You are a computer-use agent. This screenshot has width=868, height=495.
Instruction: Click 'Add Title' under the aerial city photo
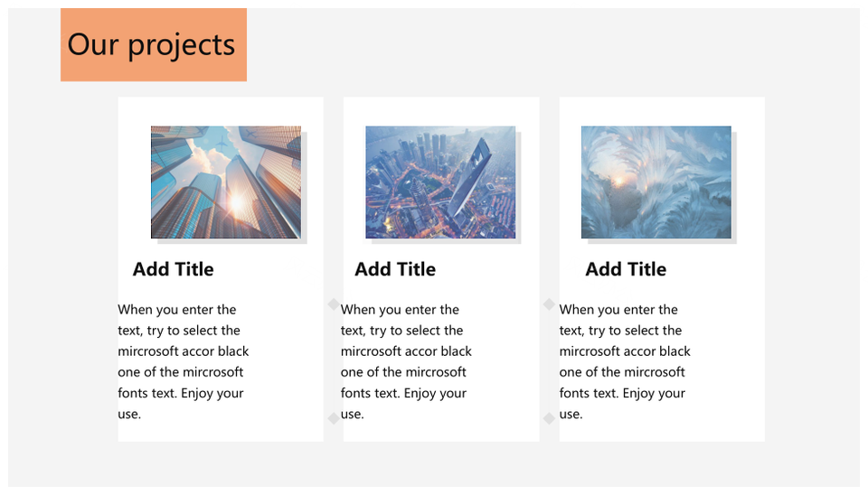coord(395,269)
